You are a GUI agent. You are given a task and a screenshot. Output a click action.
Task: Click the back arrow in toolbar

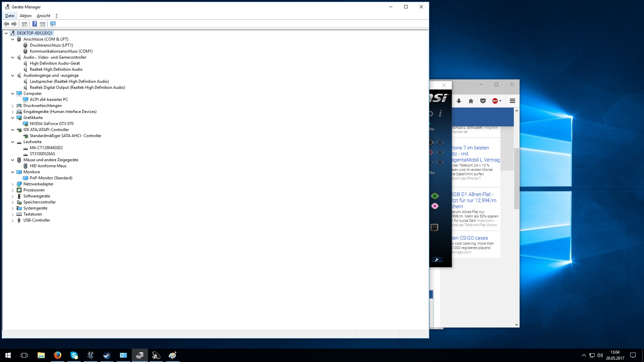(x=6, y=24)
